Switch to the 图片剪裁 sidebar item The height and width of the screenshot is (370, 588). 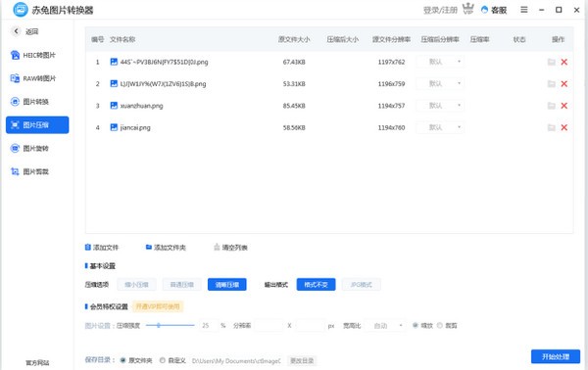[x=29, y=171]
